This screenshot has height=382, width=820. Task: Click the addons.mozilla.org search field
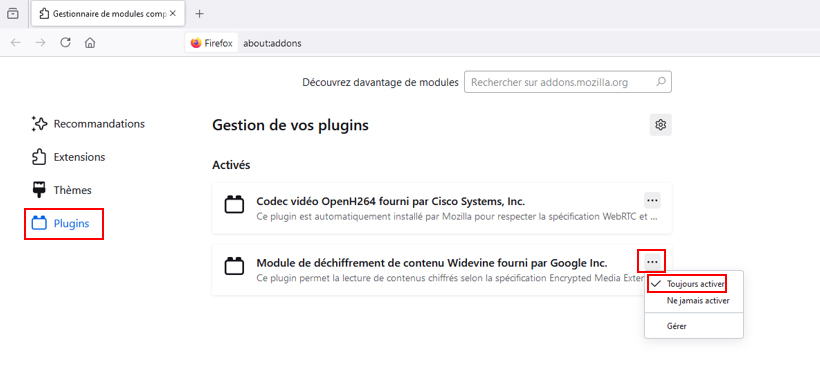567,82
